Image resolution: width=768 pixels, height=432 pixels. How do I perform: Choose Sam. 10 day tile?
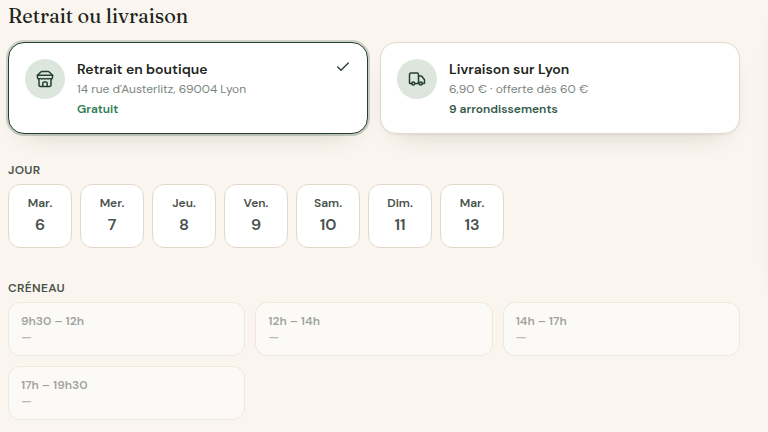tap(328, 216)
